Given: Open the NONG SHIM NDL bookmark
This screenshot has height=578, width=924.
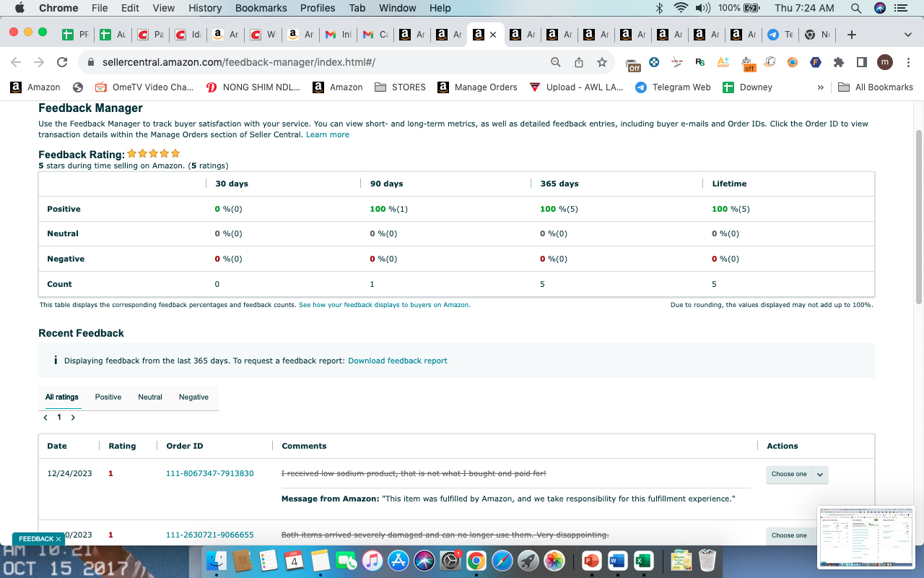Looking at the screenshot, I should point(253,87).
